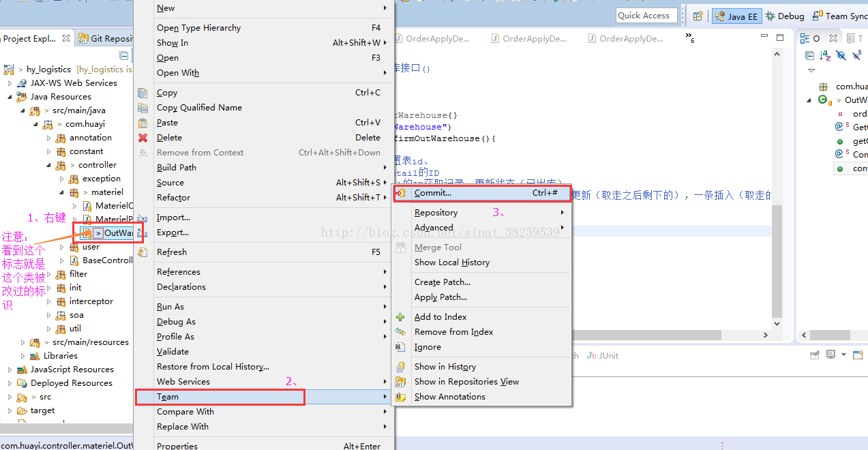The image size is (868, 450).
Task: Click the green plus Add to Index icon
Action: point(401,317)
